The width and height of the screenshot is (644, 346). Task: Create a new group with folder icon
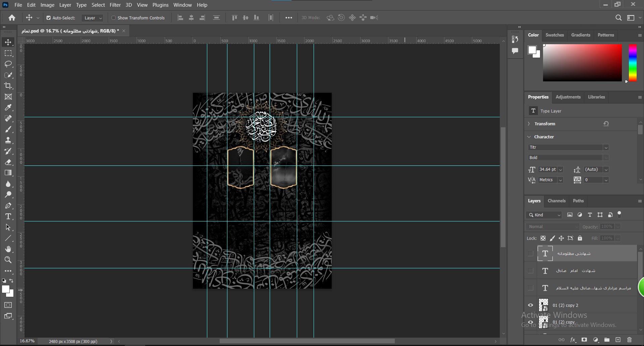click(607, 340)
